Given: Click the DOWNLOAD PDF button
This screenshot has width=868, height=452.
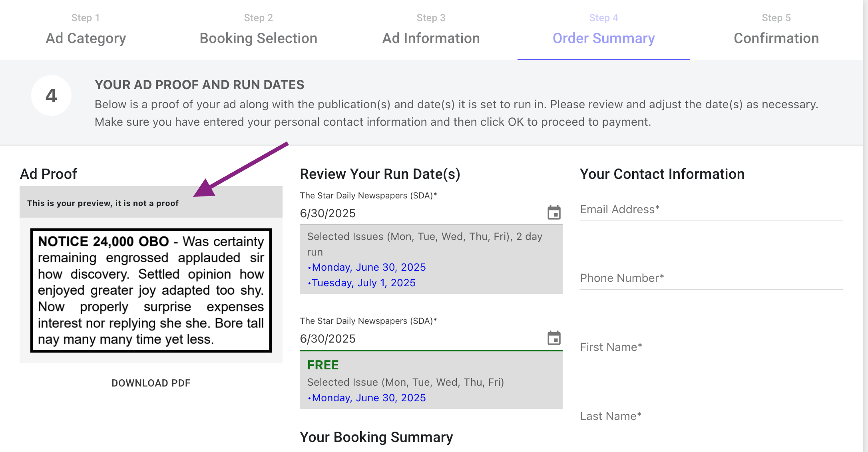Looking at the screenshot, I should click(x=151, y=383).
